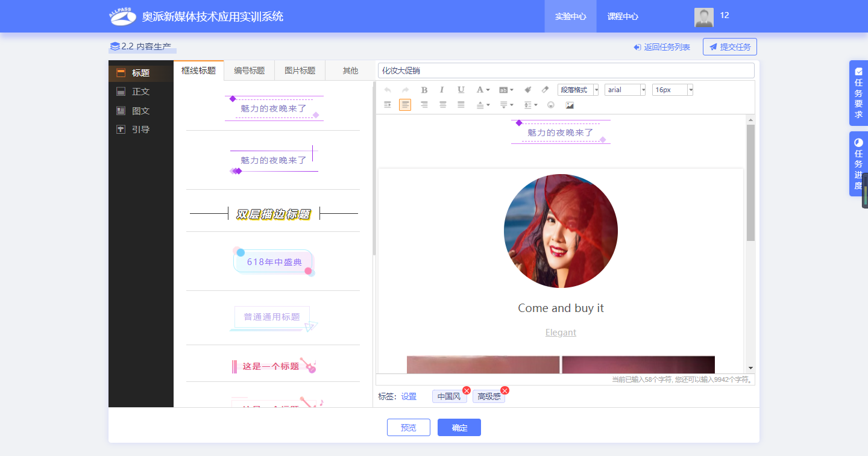Screen dimensions: 868x456
Task: Click the 提交任务 button
Action: (730, 47)
